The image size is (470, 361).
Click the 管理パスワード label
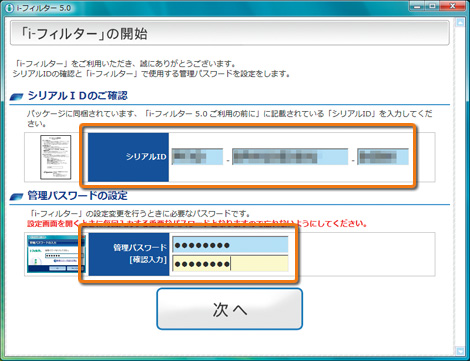coord(140,247)
